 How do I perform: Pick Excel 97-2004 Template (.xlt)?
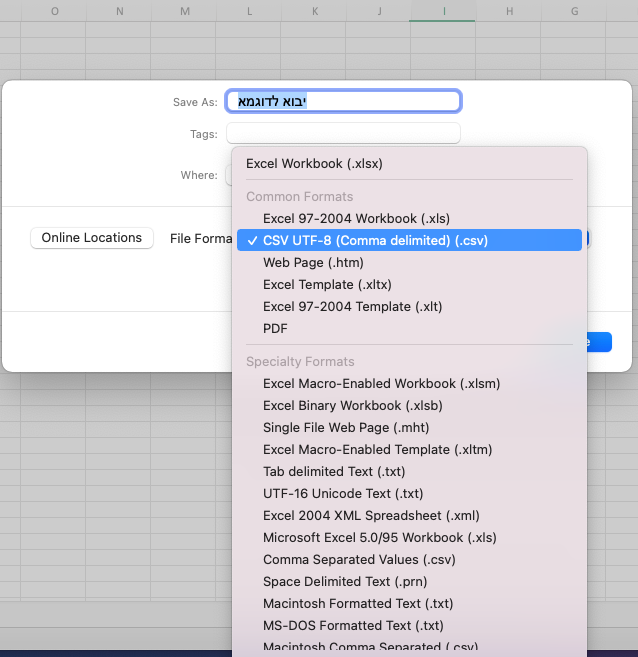tap(409, 306)
